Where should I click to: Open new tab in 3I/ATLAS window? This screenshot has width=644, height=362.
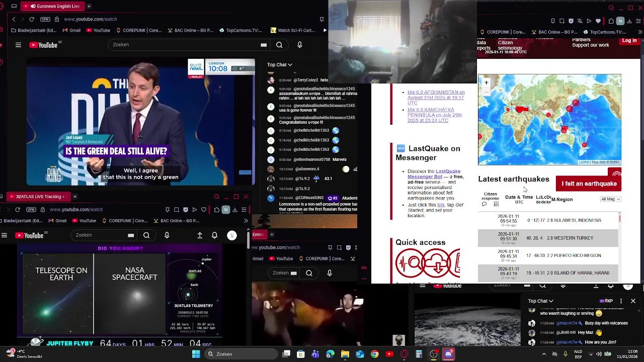coord(74,197)
